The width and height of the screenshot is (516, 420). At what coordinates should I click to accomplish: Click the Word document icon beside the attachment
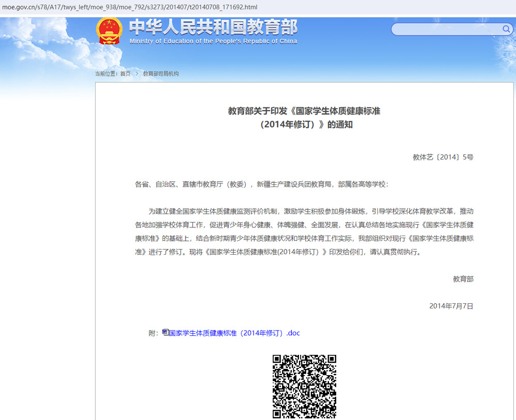tap(165, 332)
